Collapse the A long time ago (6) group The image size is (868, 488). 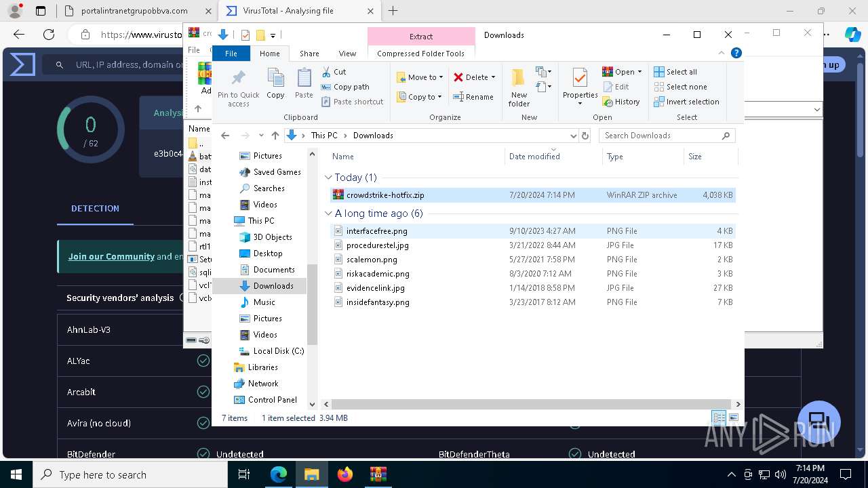pyautogui.click(x=328, y=213)
